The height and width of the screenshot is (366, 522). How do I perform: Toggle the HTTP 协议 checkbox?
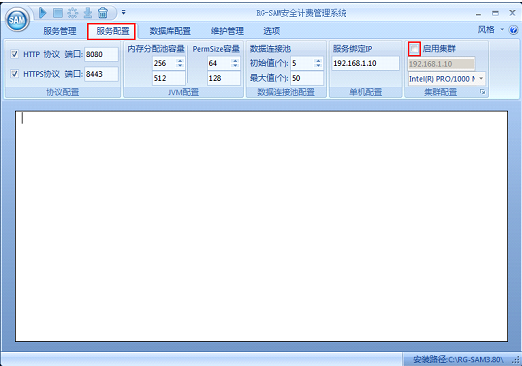[14, 54]
